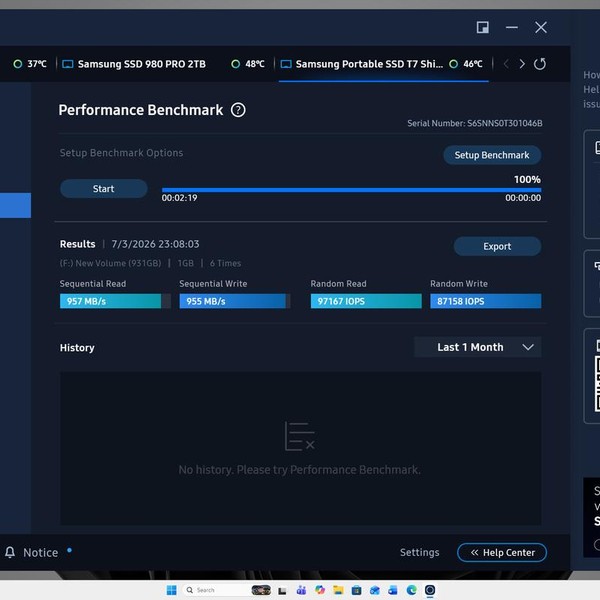This screenshot has height=600, width=600.
Task: Open File Explorer from the taskbar
Action: coord(338,590)
